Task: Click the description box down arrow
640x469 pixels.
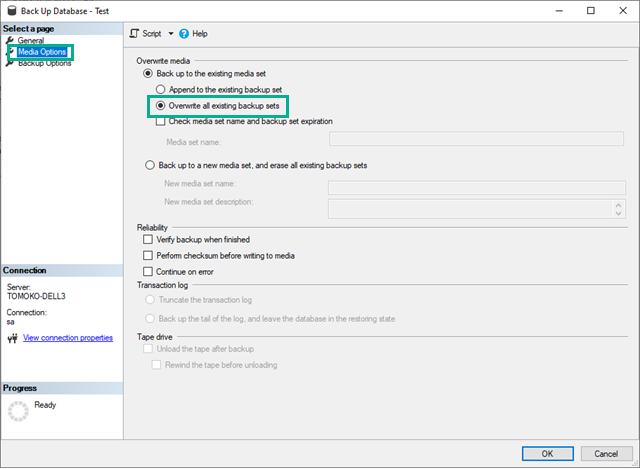Action: point(618,213)
